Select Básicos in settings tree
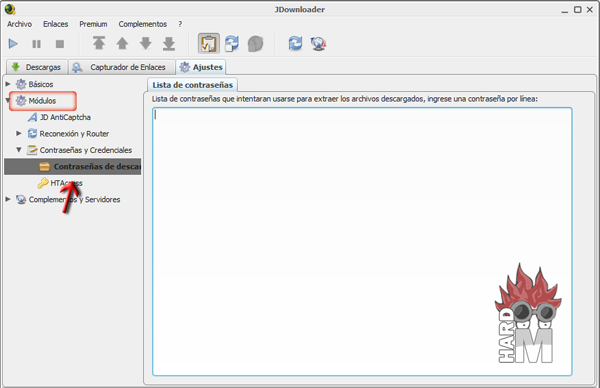The image size is (600, 388). point(41,84)
